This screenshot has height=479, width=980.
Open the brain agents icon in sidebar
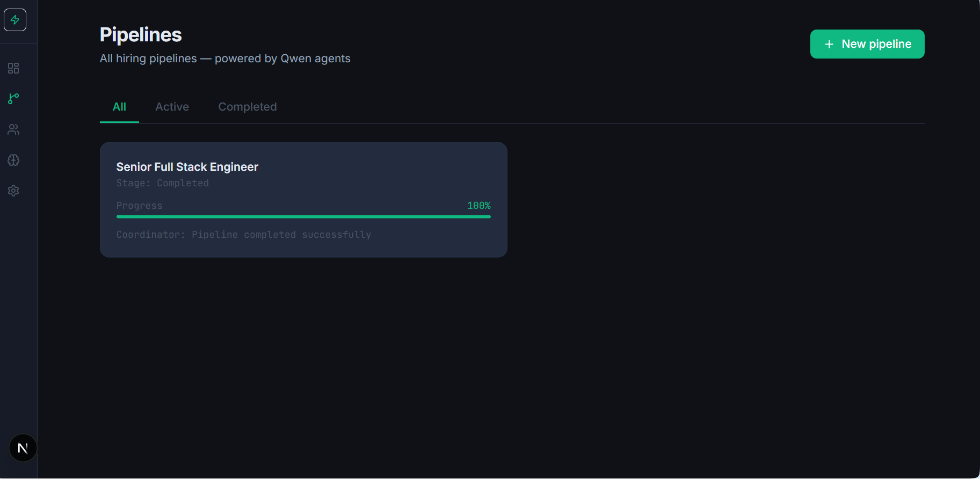coord(13,160)
